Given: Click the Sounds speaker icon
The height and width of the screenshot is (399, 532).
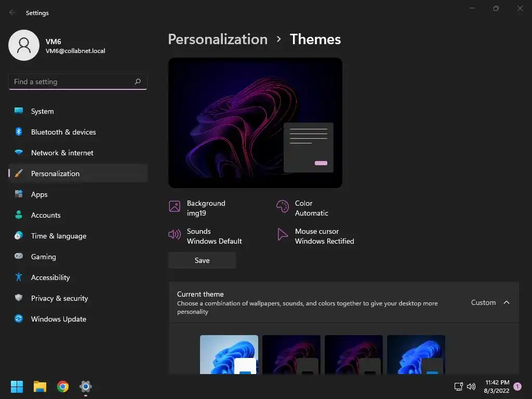Looking at the screenshot, I should point(175,234).
